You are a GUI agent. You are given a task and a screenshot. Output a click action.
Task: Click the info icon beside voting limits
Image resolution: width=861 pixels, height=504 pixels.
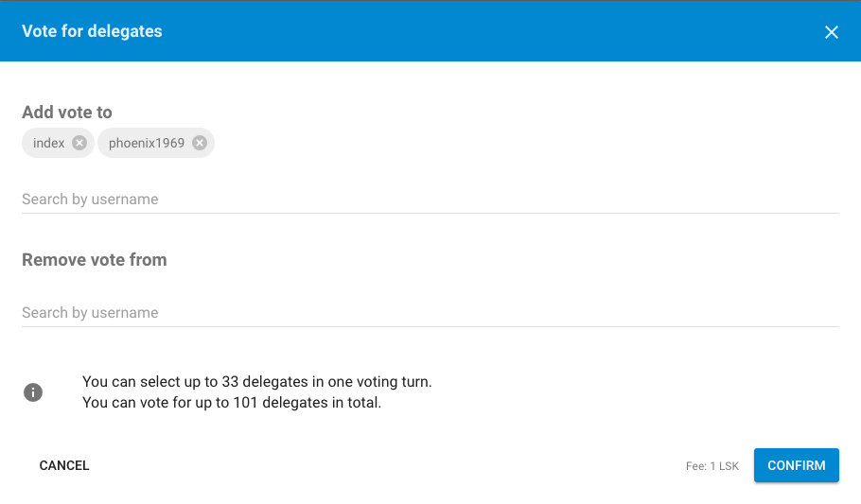(33, 392)
